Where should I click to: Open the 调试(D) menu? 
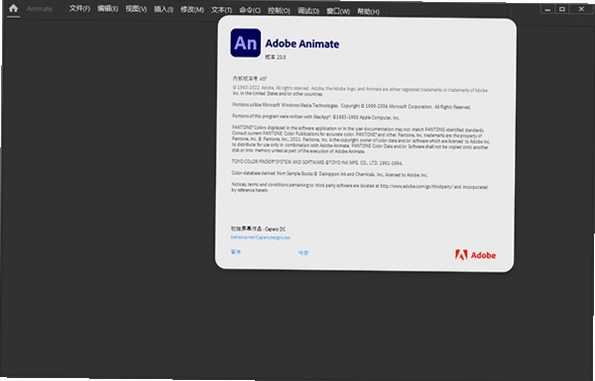click(x=308, y=11)
